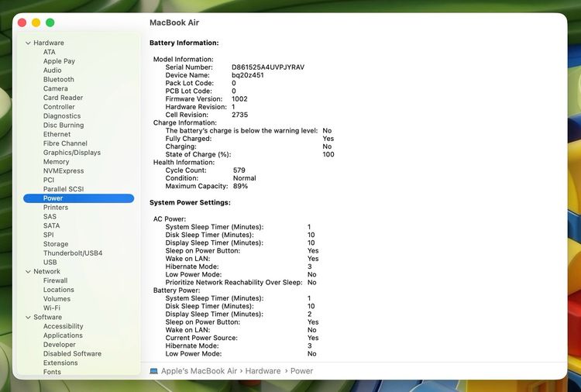The width and height of the screenshot is (581, 392).
Task: Click Prioritize Network Reachability Over Sleep row
Action: pos(241,283)
